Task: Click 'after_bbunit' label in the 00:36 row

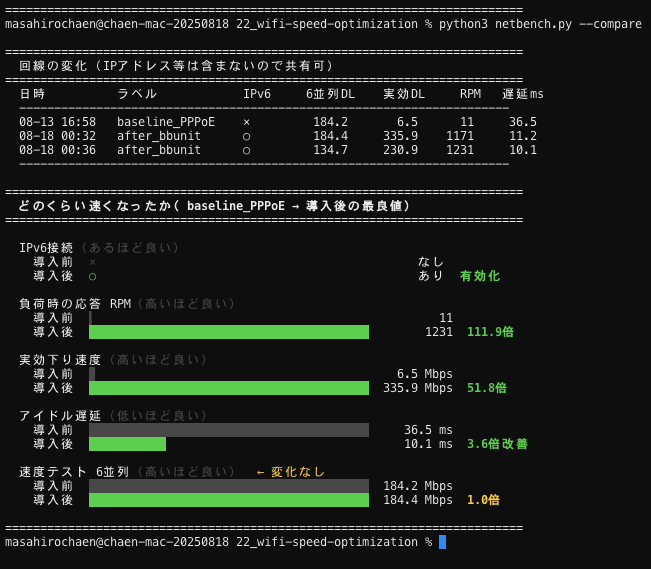Action: pyautogui.click(x=159, y=150)
